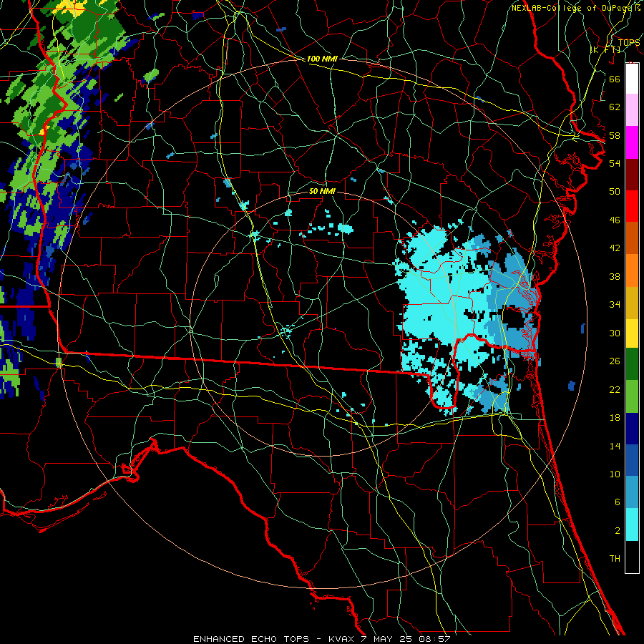Click the light green legend swatch

[x=632, y=396]
